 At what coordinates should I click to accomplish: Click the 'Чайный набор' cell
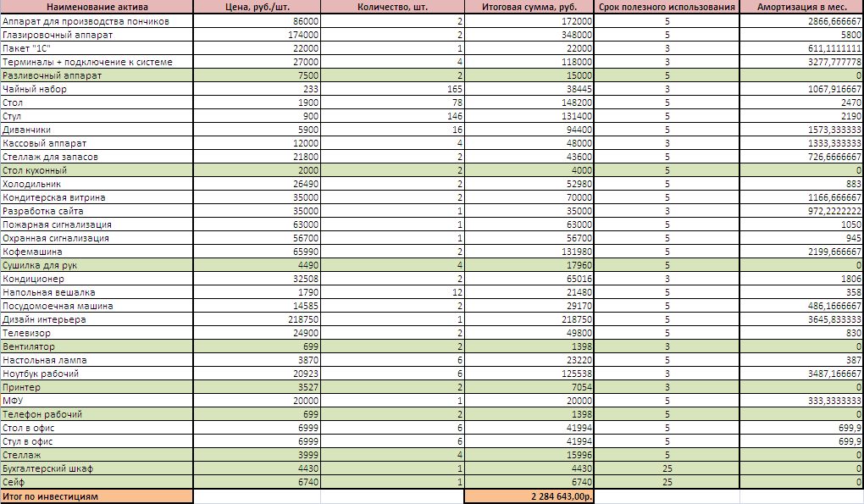97,89
